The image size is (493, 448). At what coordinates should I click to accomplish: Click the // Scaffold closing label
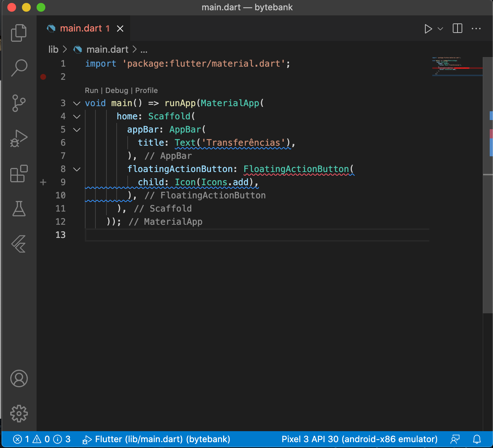coord(163,209)
